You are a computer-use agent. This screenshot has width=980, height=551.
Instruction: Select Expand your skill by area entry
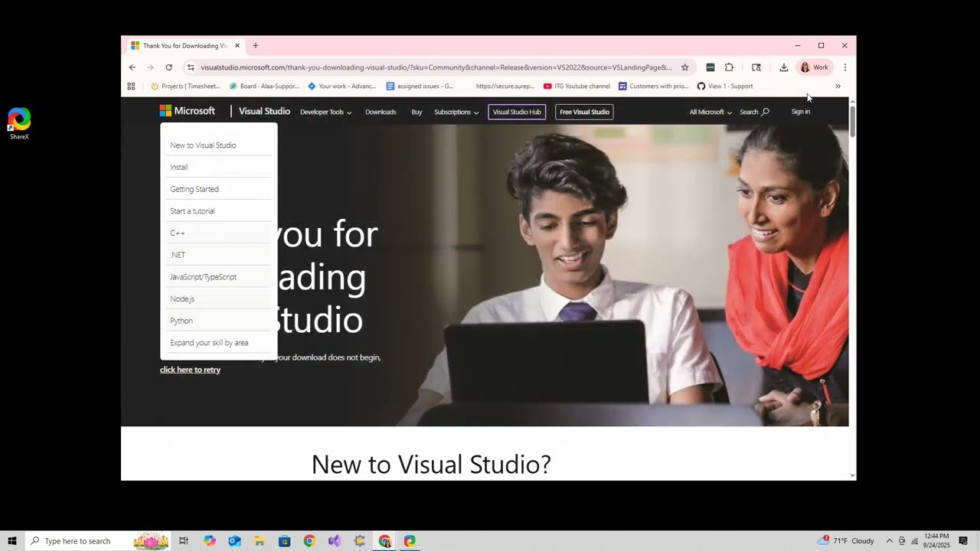coord(219,343)
